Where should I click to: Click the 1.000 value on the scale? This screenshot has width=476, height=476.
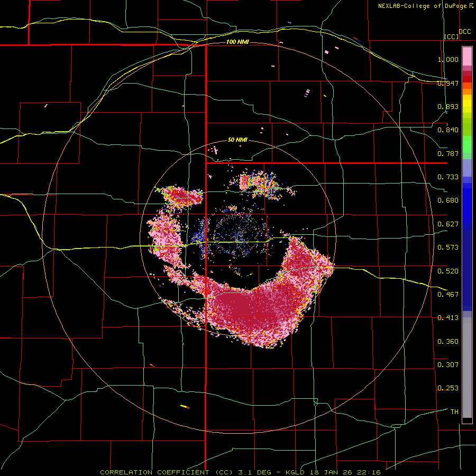point(448,59)
